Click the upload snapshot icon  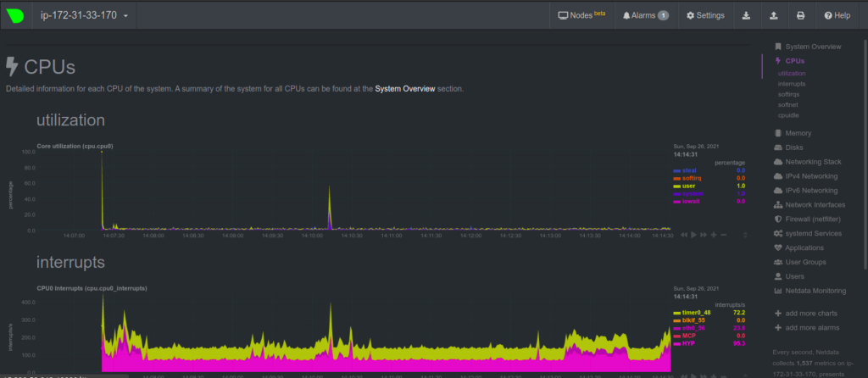pyautogui.click(x=773, y=15)
